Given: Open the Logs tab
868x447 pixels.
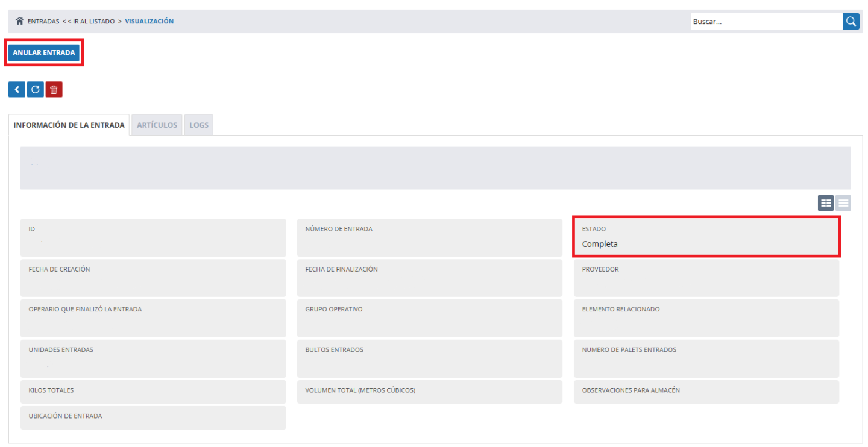Looking at the screenshot, I should tap(199, 125).
